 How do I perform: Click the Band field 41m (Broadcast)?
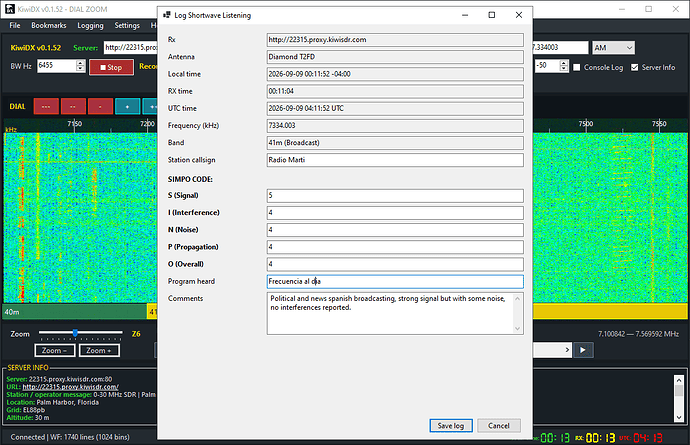tap(395, 143)
